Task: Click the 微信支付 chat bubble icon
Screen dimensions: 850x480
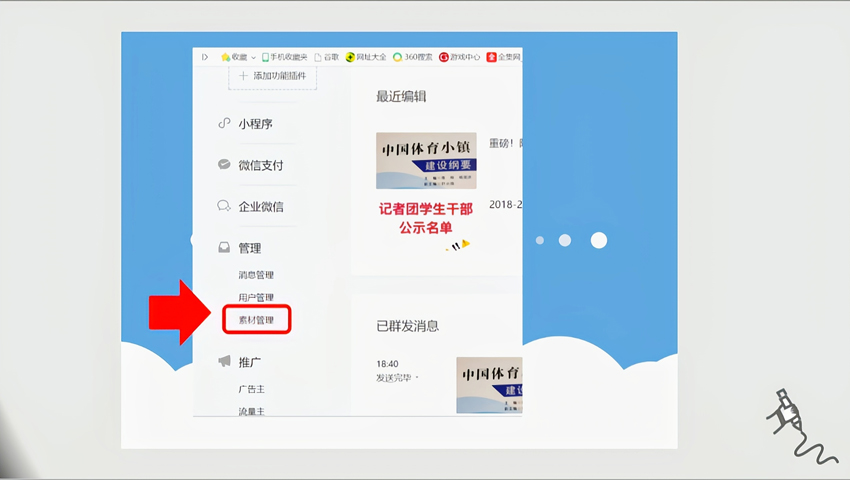Action: pyautogui.click(x=224, y=165)
